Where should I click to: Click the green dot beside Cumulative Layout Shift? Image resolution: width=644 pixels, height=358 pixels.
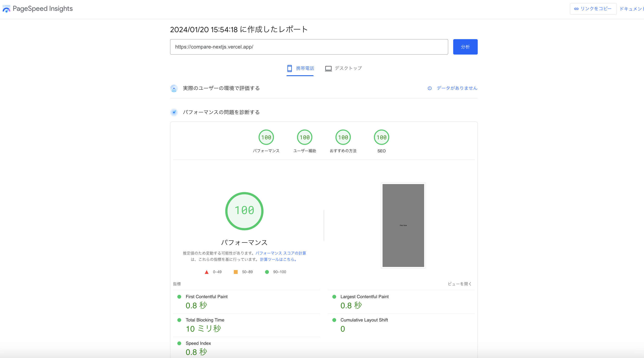coord(334,320)
